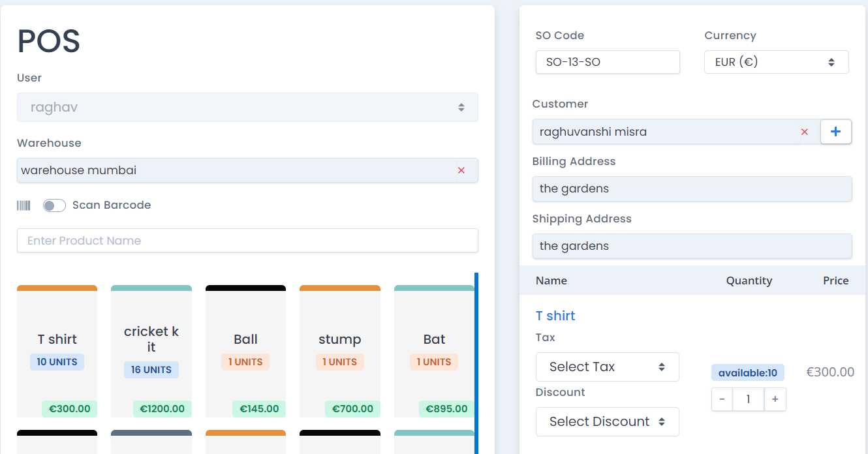Select the Bat product card
This screenshot has height=454, width=868.
(x=434, y=351)
